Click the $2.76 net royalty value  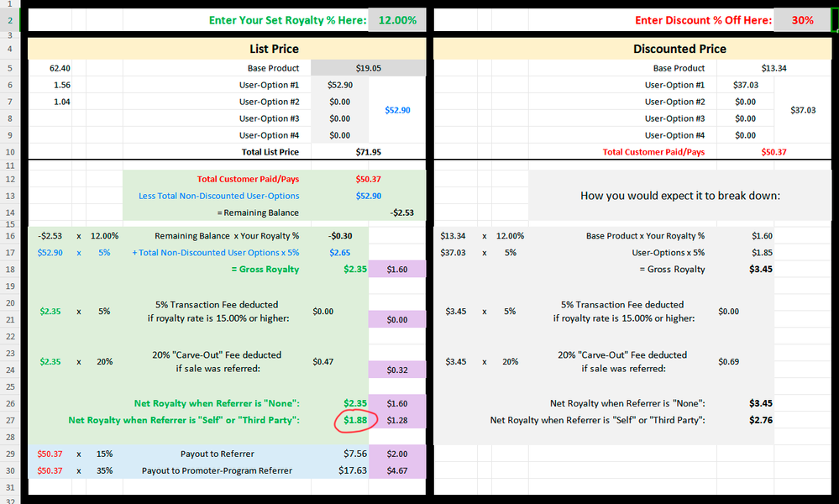[760, 420]
